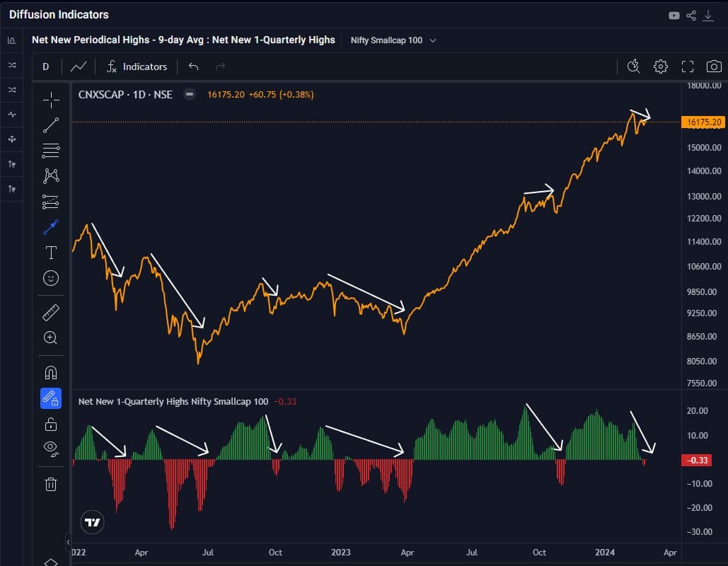This screenshot has height=566, width=728.
Task: Enter fullscreen mode for the chart
Action: 687,67
